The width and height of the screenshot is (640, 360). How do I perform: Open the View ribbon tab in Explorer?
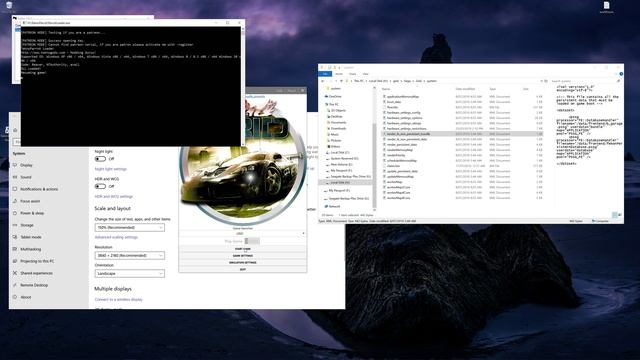[365, 74]
